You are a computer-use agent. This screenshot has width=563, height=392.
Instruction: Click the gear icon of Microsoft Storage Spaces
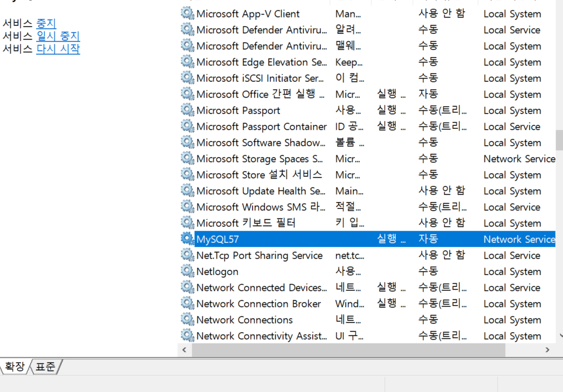pyautogui.click(x=187, y=159)
